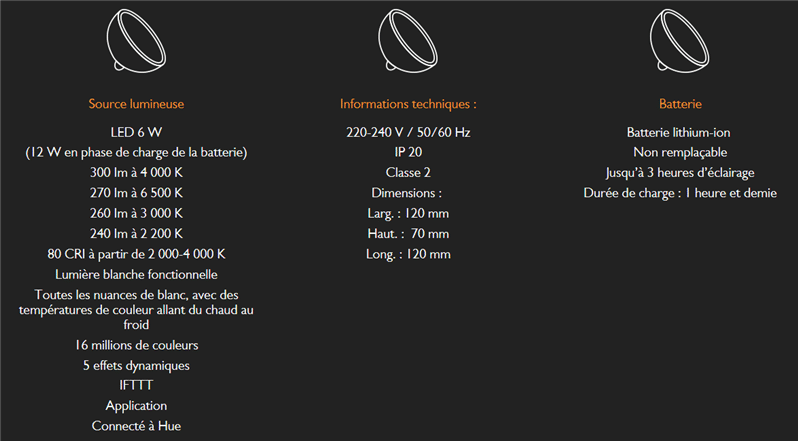Screen dimensions: 798x441
Task: Click the IFTTT entry
Action: click(136, 385)
